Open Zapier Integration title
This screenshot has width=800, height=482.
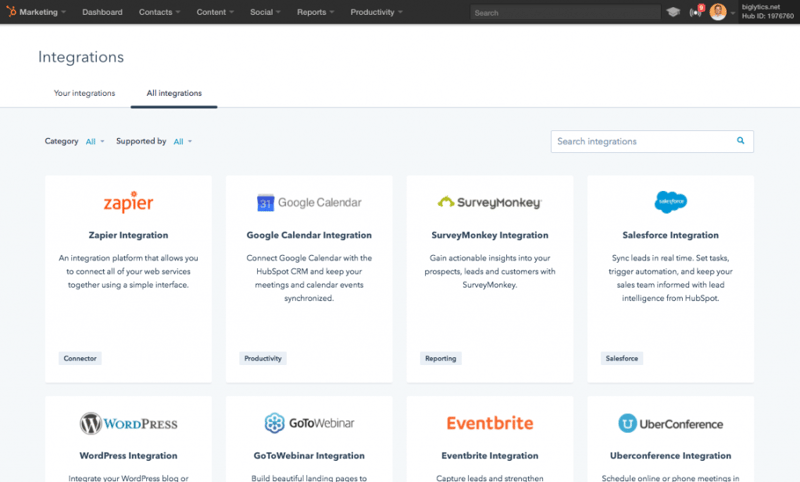pyautogui.click(x=129, y=235)
